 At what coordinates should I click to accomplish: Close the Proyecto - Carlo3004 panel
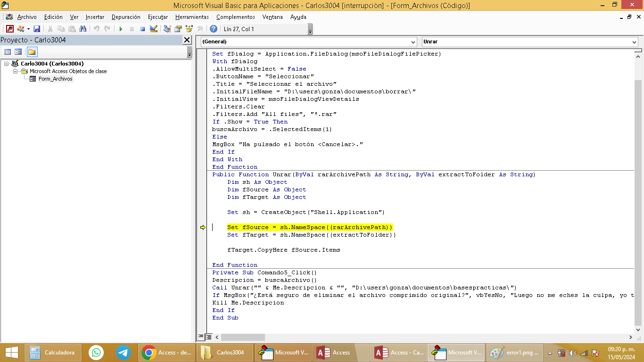coord(187,40)
